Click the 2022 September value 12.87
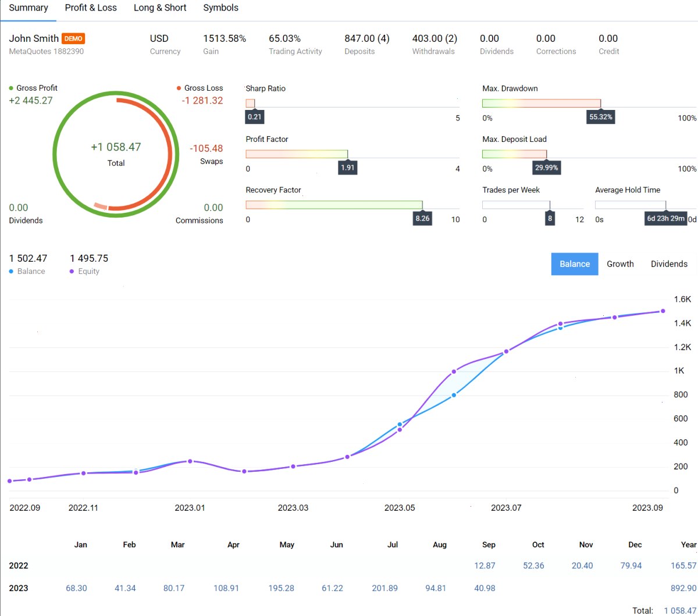The image size is (698, 616). click(485, 565)
